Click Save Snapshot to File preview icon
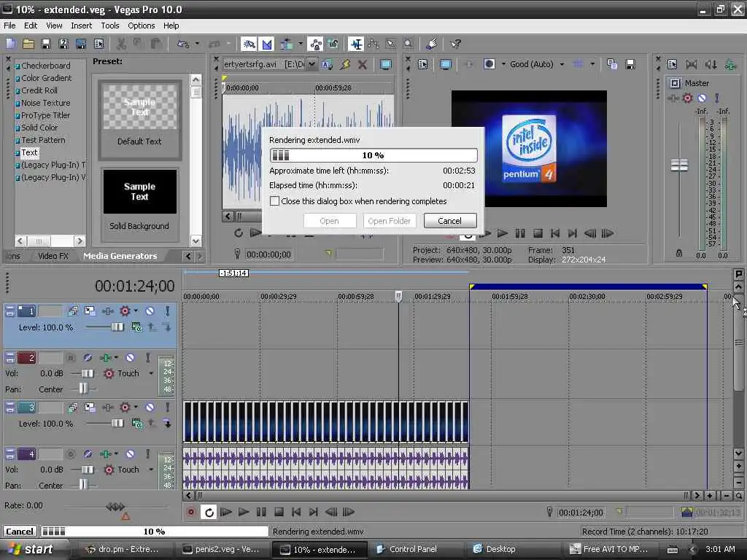Screen dimensions: 747x560 (630, 64)
